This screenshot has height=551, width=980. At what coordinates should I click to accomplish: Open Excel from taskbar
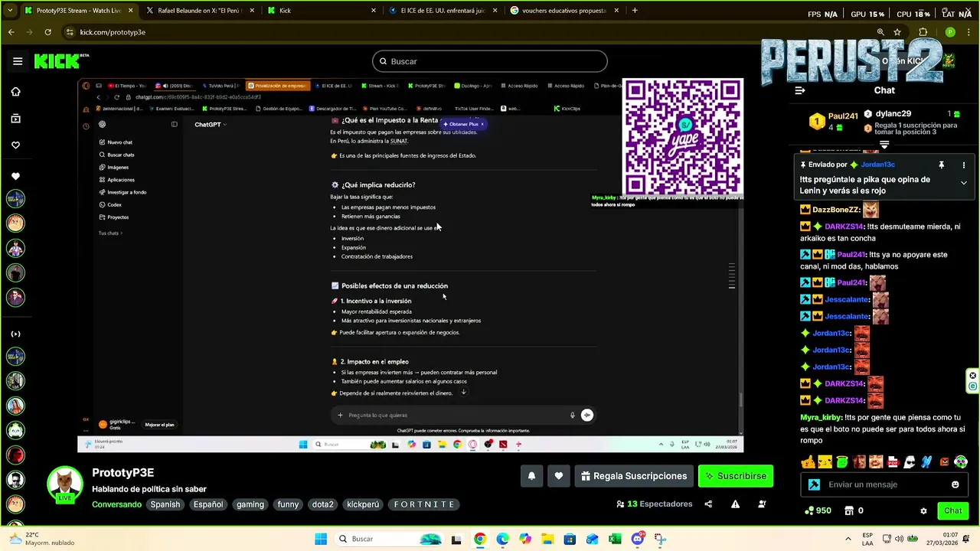(x=615, y=540)
